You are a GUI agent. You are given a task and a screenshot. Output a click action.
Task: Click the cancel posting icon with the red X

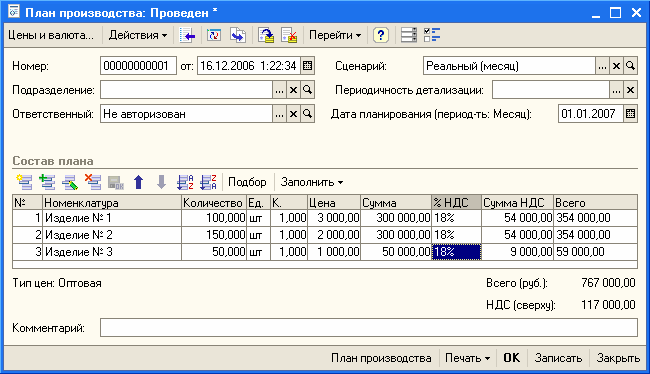(289, 35)
